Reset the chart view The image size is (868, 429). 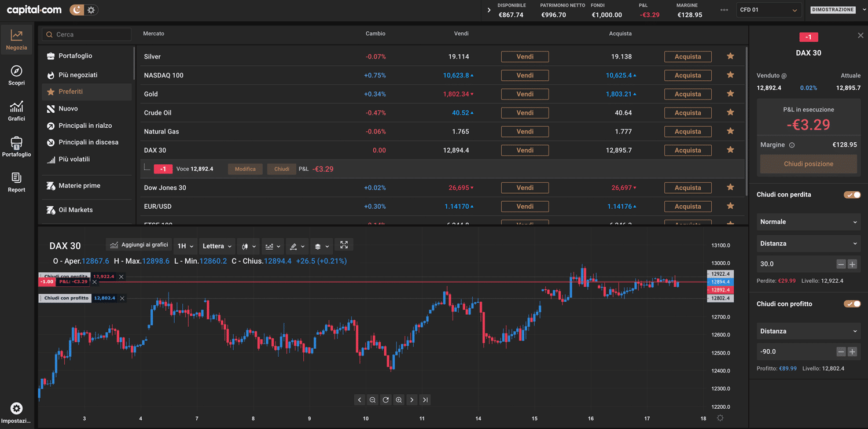(386, 400)
